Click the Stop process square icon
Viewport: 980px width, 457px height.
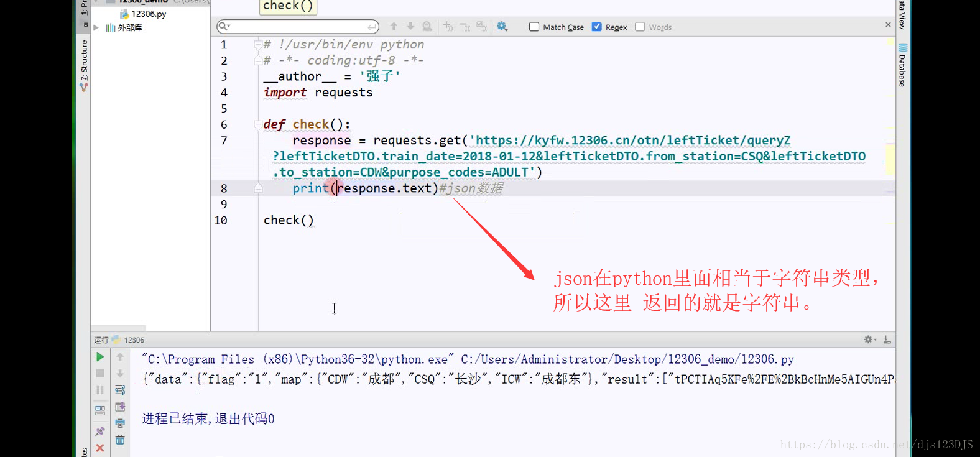(x=99, y=374)
